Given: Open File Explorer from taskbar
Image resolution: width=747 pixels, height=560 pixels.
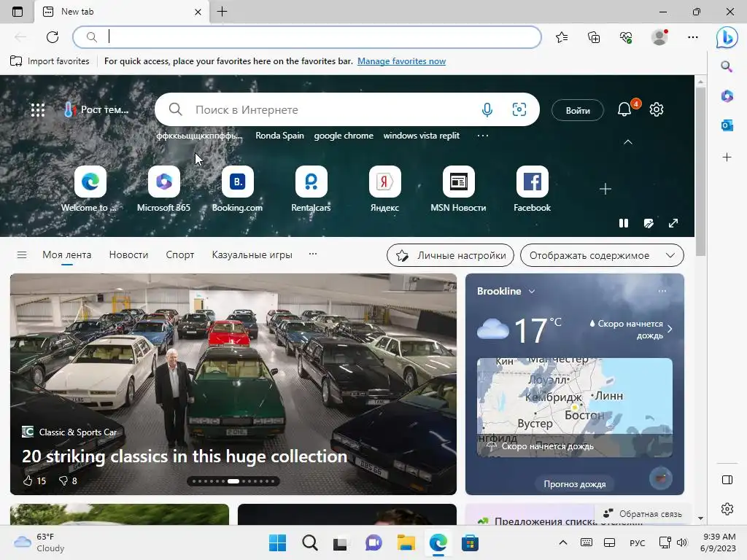Looking at the screenshot, I should pos(406,542).
